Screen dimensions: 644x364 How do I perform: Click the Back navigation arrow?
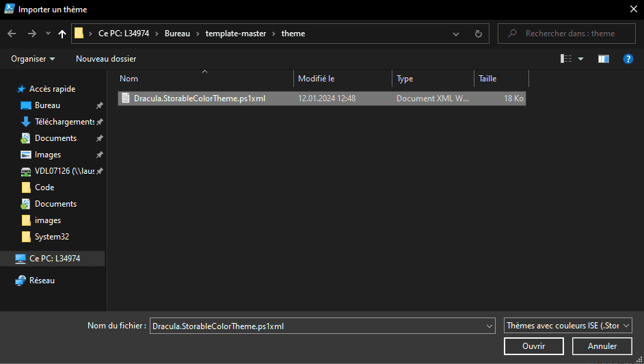click(12, 34)
